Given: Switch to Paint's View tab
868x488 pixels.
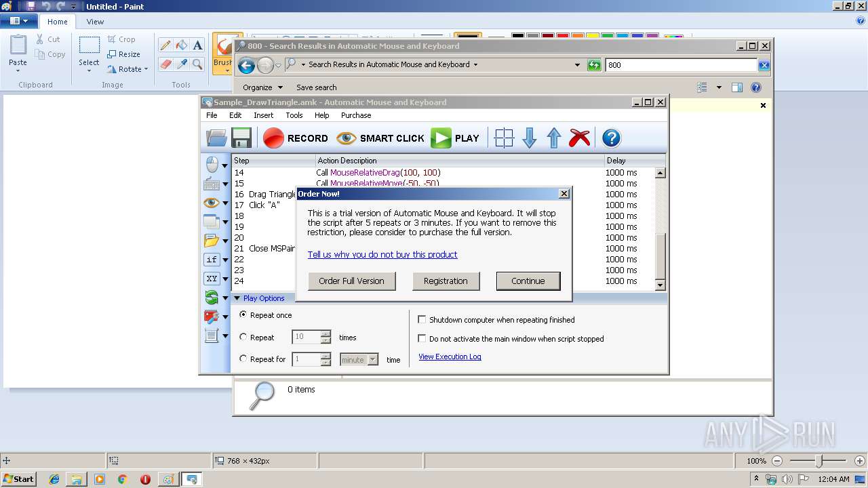Looking at the screenshot, I should tap(95, 22).
